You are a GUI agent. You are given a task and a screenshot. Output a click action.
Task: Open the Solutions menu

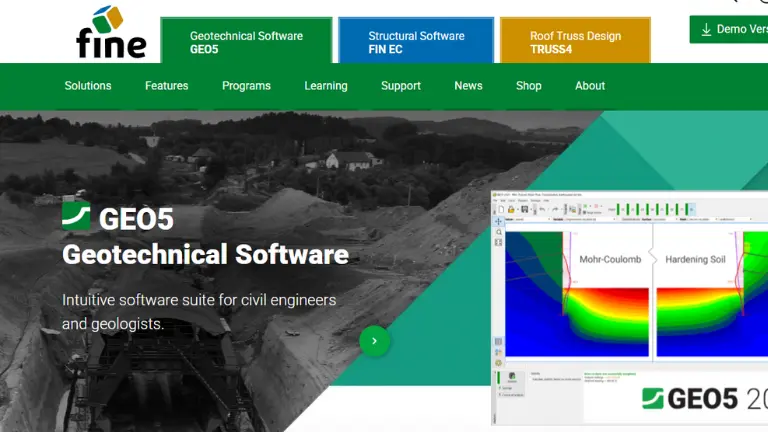click(x=88, y=86)
